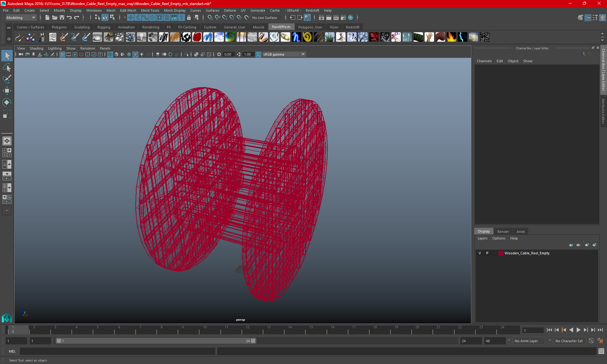607x364 pixels.
Task: Click the No Live Surface field
Action: (x=266, y=18)
